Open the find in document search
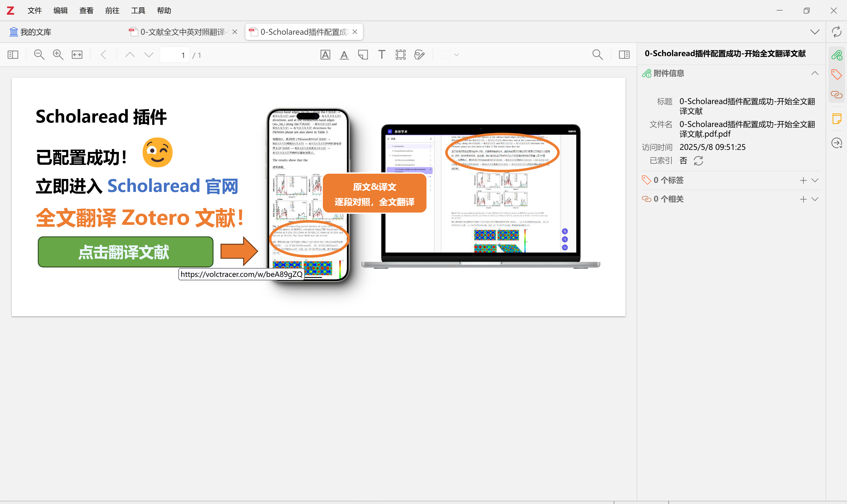The image size is (847, 504). pyautogui.click(x=598, y=55)
